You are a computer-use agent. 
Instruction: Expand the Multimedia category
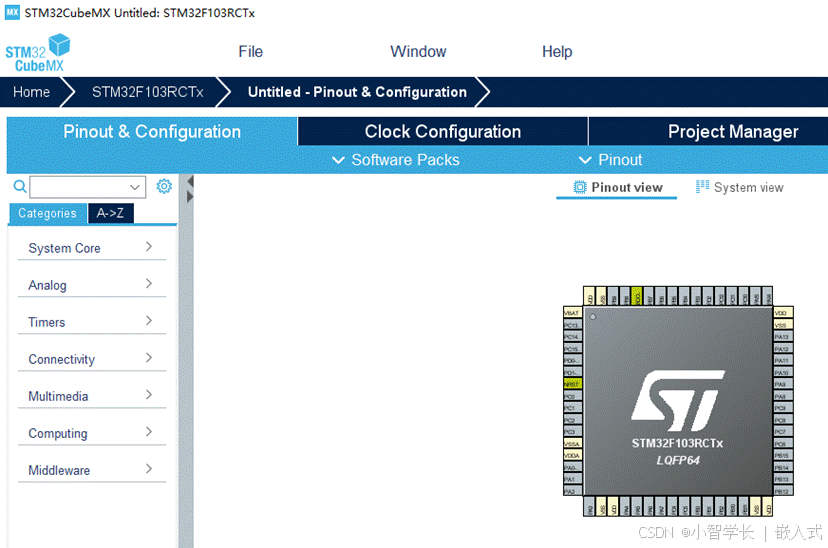[92, 395]
